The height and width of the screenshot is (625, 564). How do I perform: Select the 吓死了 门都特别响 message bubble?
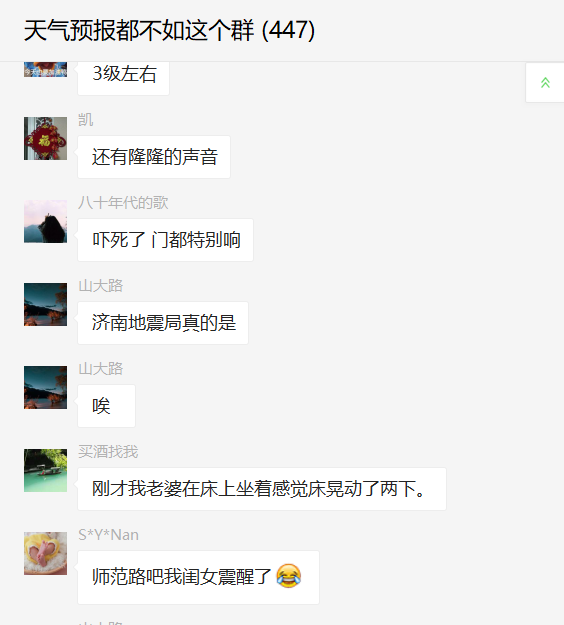(165, 240)
